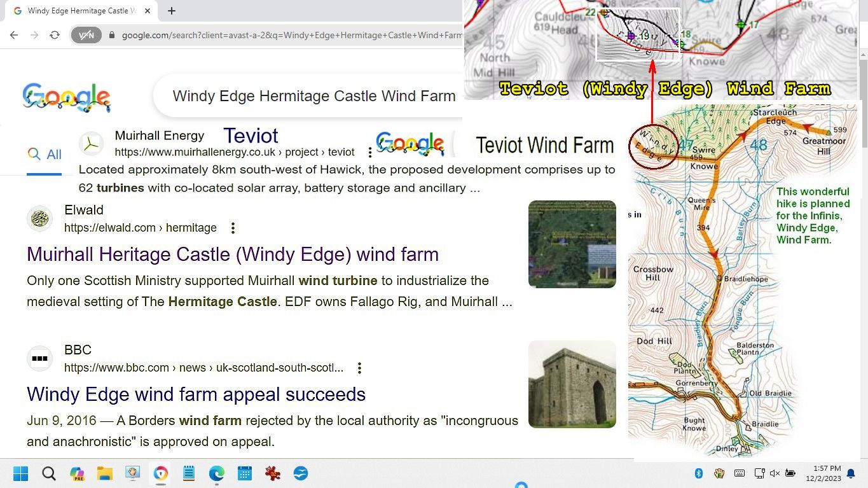The width and height of the screenshot is (868, 488).
Task: Open the red puzzle-piece app in taskbar
Action: click(273, 473)
